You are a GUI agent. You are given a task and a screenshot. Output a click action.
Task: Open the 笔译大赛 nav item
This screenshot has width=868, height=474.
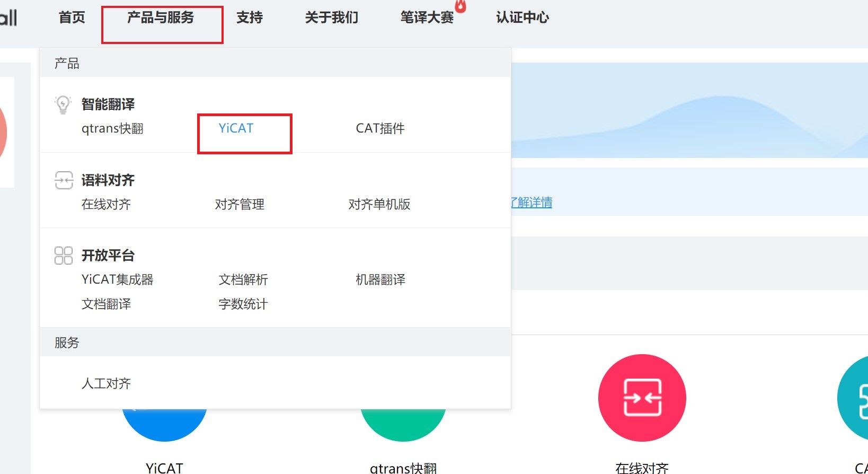pyautogui.click(x=427, y=17)
